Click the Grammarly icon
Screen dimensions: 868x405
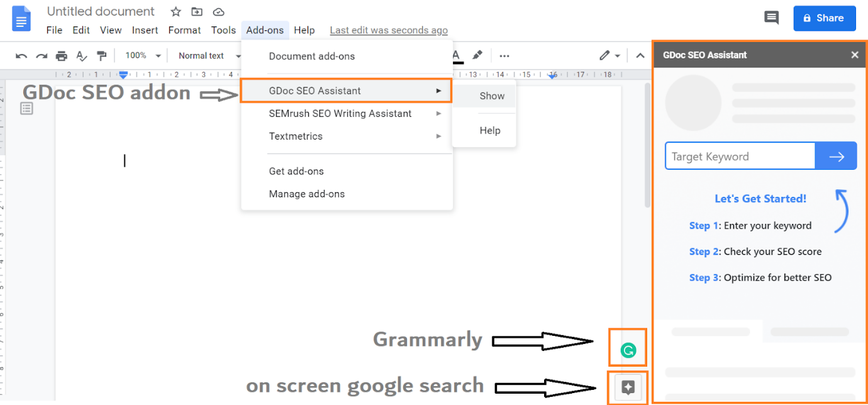pos(628,350)
